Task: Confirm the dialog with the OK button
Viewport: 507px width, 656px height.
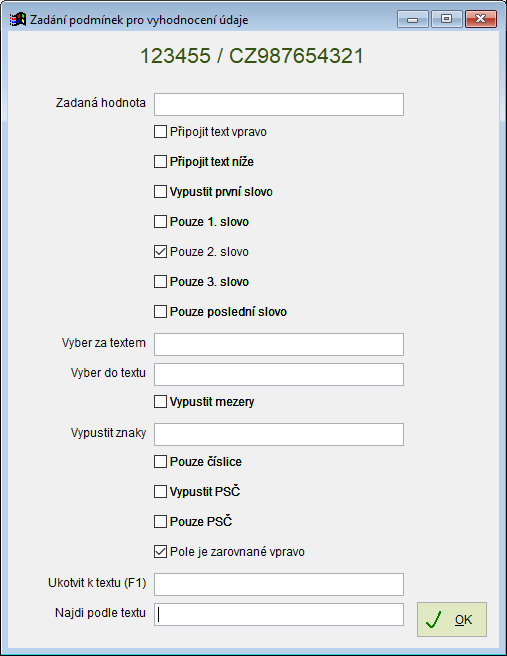Action: coord(452,620)
